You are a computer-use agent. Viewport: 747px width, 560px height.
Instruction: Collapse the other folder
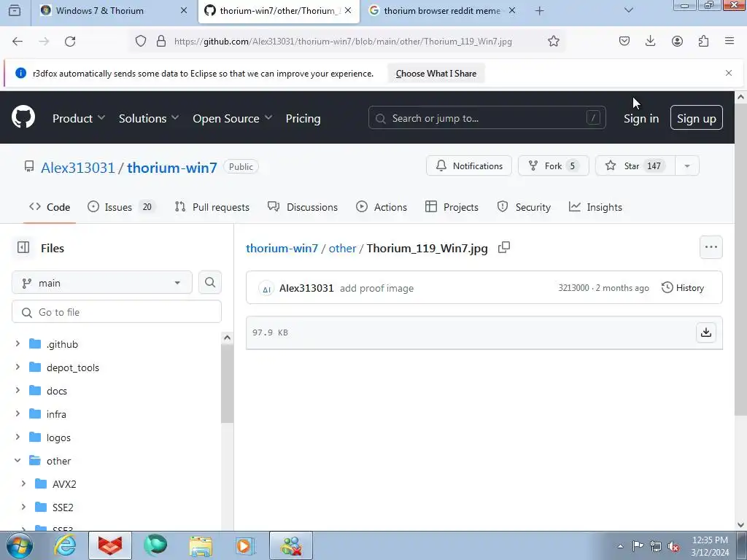[18, 461]
